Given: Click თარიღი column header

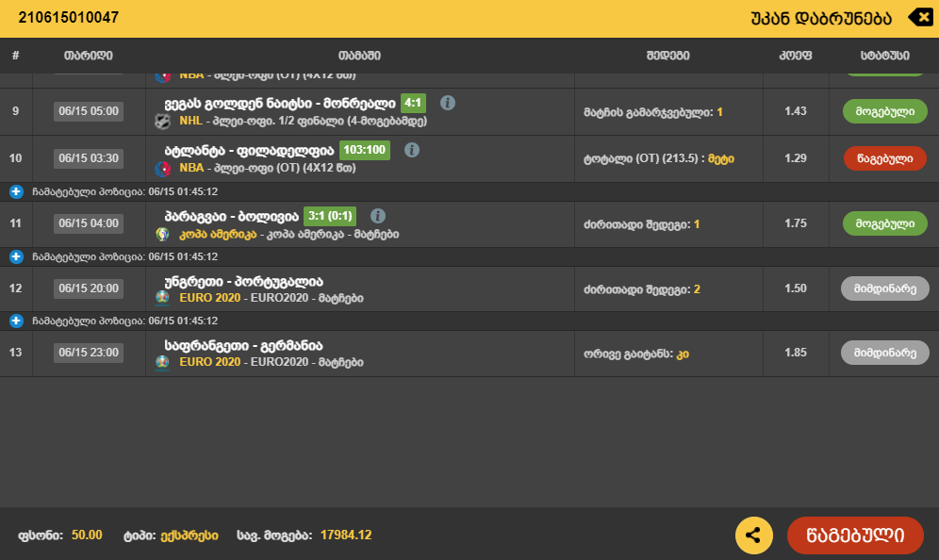Looking at the screenshot, I should tap(89, 55).
